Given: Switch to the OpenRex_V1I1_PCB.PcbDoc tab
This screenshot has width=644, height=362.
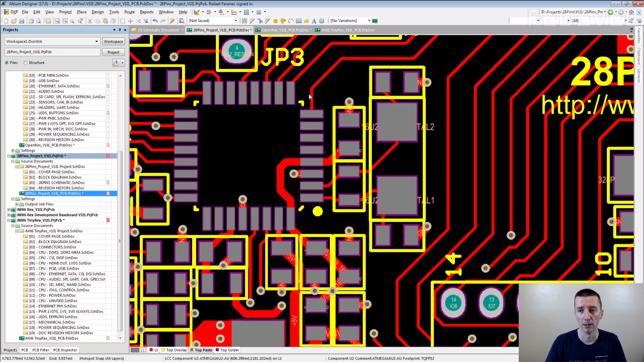Looking at the screenshot, I should [x=284, y=30].
